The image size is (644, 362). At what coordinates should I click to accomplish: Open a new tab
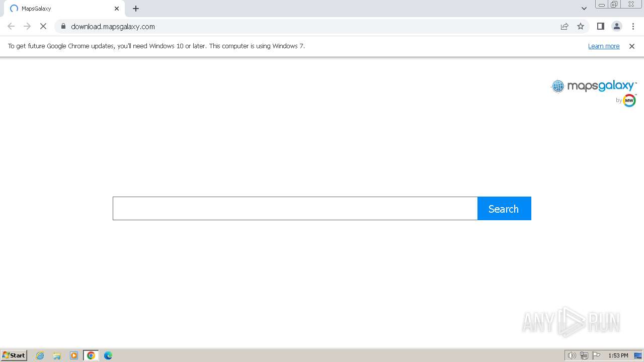click(x=136, y=9)
